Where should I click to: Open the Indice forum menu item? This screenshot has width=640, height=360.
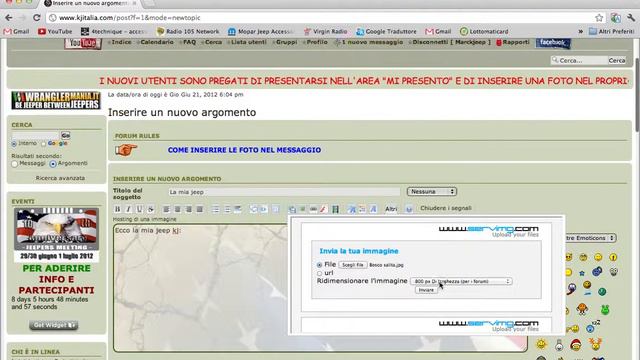(121, 42)
